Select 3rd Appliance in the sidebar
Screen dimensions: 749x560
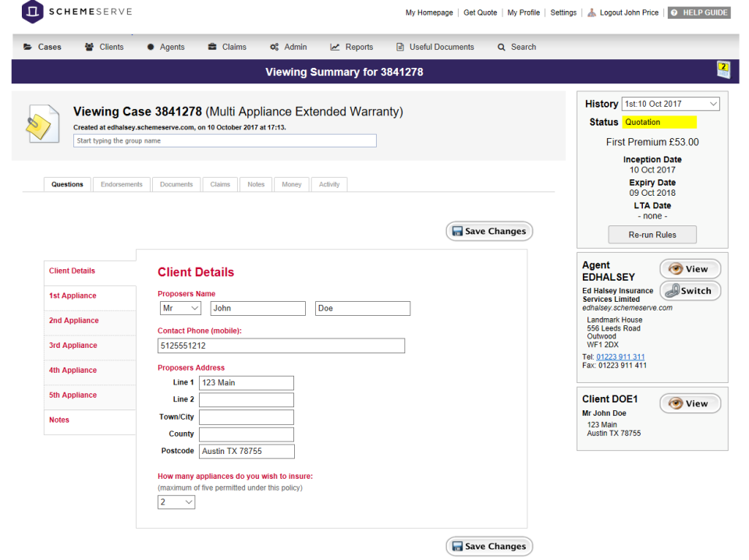pos(73,346)
